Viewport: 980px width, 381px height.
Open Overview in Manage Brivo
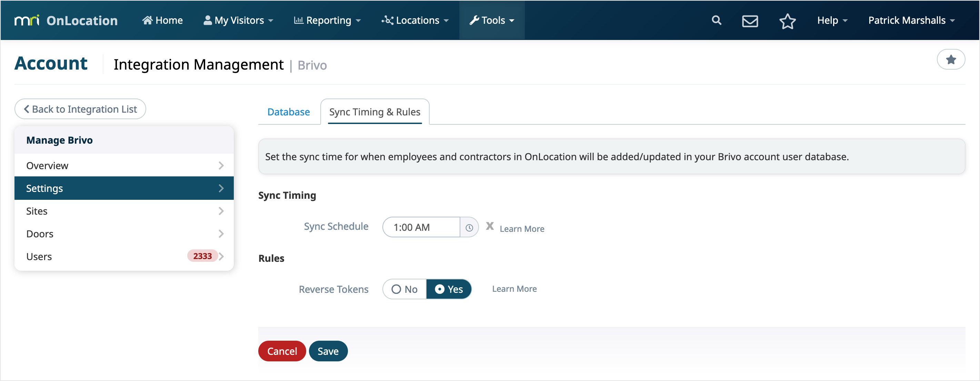[x=124, y=165]
